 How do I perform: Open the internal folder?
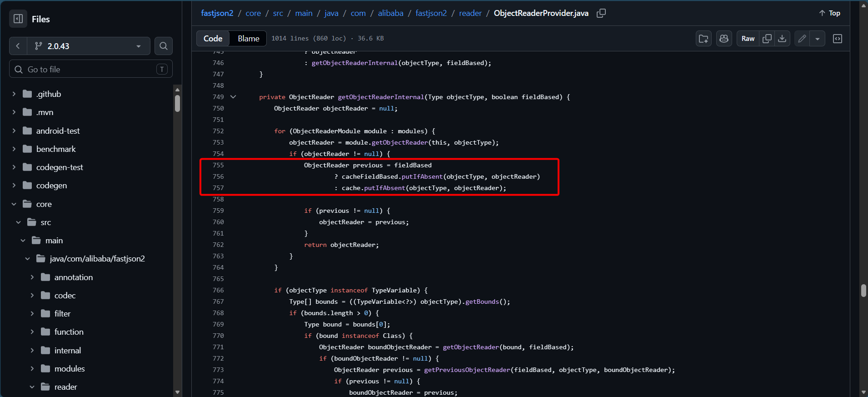click(68, 350)
